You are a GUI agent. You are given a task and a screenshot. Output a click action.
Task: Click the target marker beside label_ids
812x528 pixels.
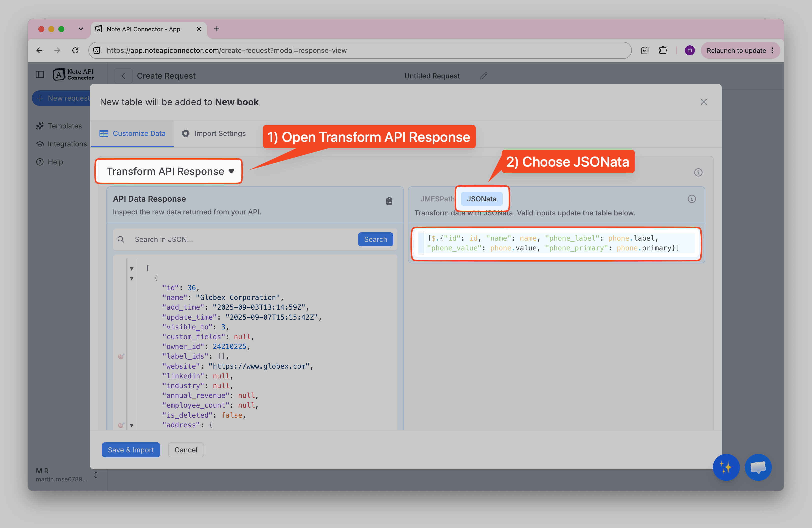point(121,356)
